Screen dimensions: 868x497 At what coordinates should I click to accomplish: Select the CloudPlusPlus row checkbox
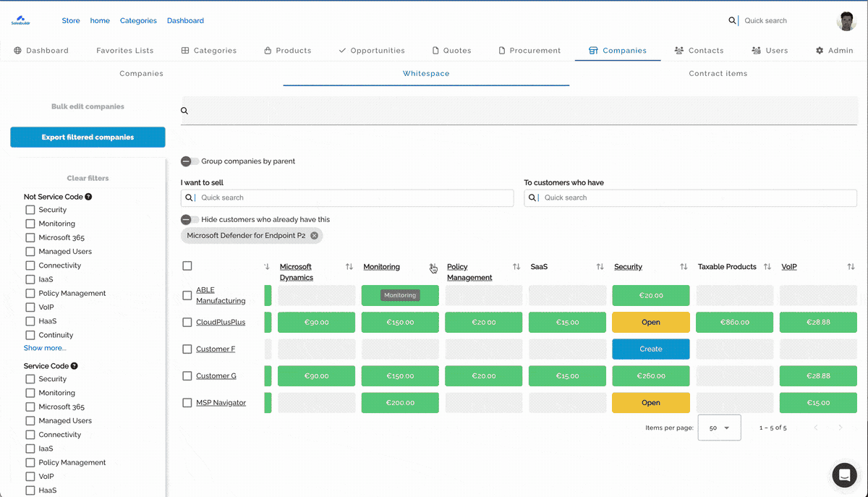(x=187, y=323)
